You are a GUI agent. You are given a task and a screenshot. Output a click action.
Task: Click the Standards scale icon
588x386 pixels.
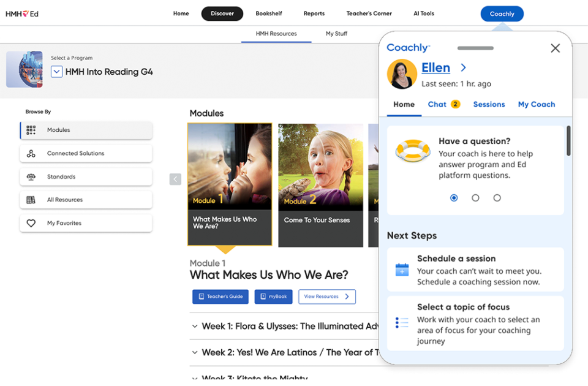31,176
